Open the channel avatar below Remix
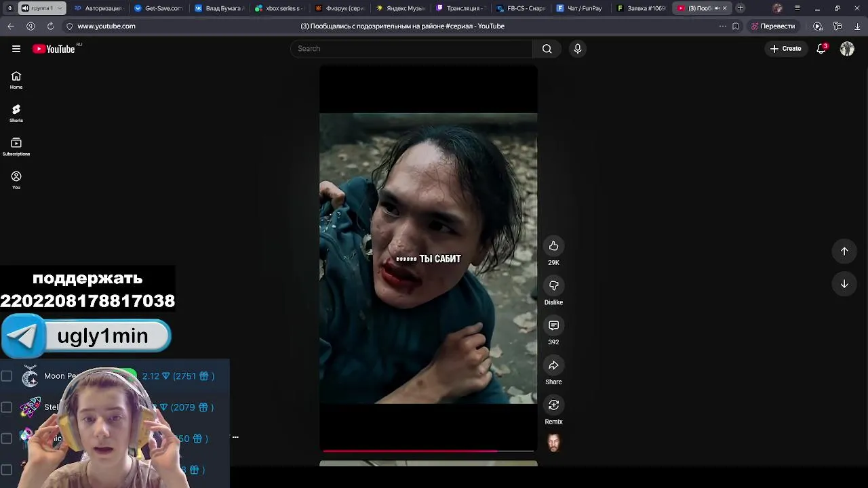The width and height of the screenshot is (868, 488). coord(553,443)
